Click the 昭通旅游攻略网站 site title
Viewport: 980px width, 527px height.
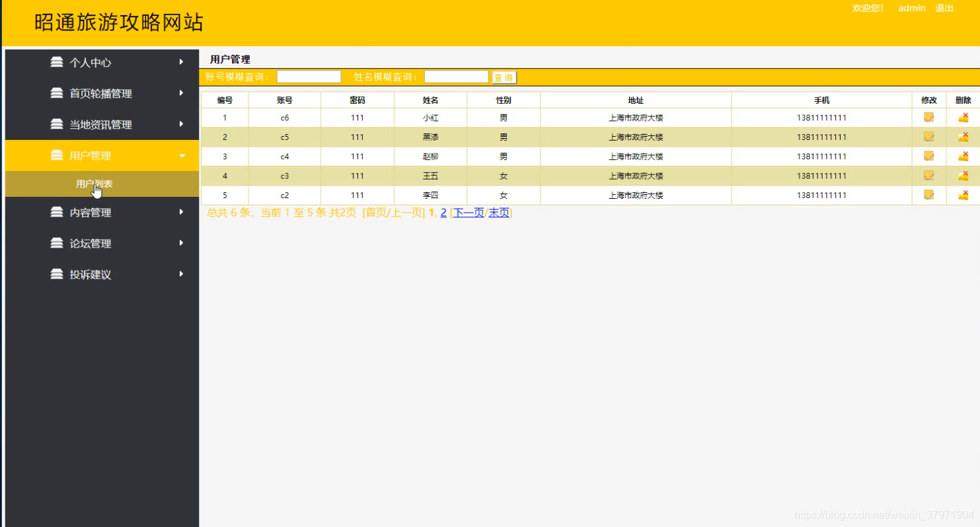pos(119,23)
